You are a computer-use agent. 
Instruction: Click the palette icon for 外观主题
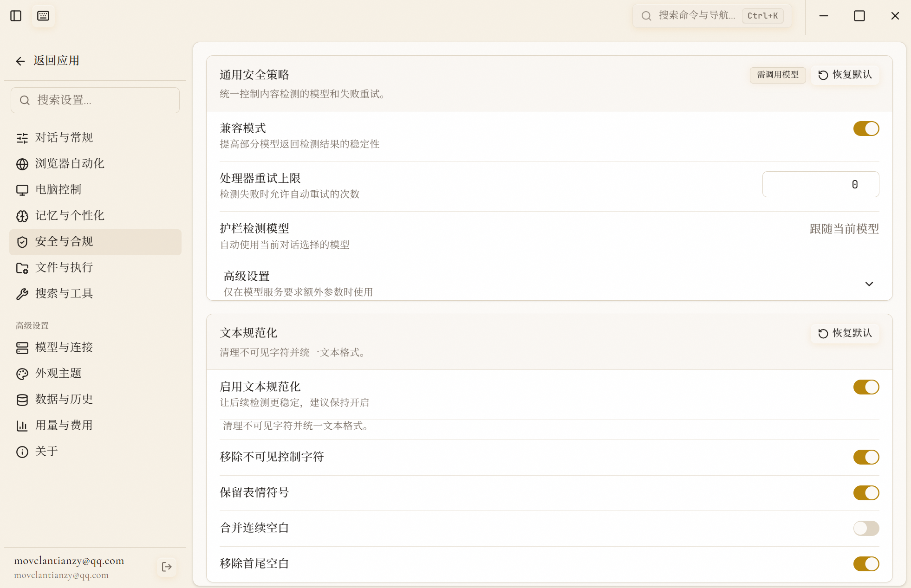[x=22, y=374]
